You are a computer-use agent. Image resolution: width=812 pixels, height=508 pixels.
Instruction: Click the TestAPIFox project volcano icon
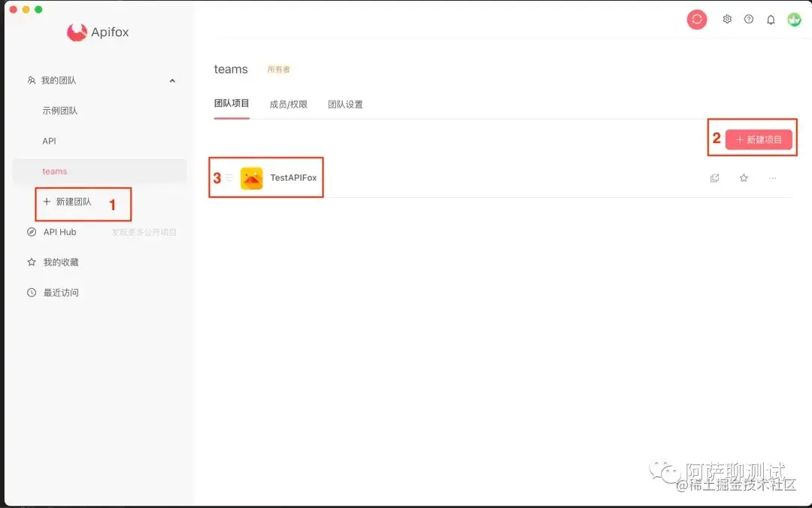(x=253, y=178)
